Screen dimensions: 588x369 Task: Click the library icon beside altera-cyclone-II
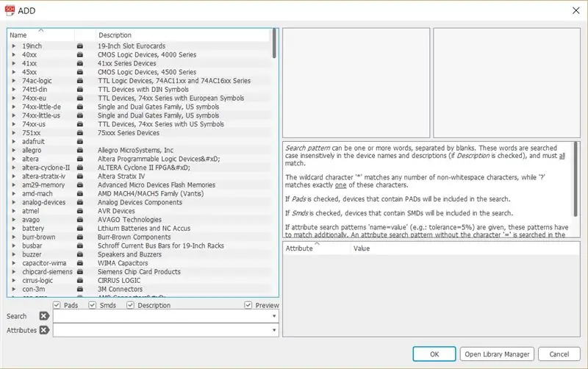80,168
